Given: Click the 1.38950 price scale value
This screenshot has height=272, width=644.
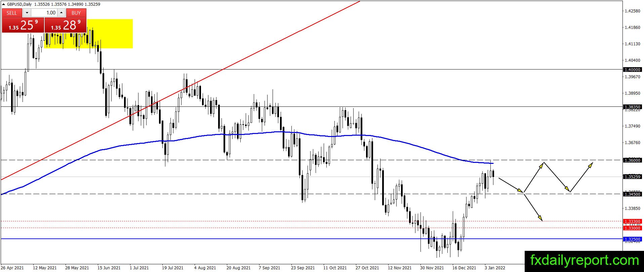Looking at the screenshot, I should click(x=632, y=93).
